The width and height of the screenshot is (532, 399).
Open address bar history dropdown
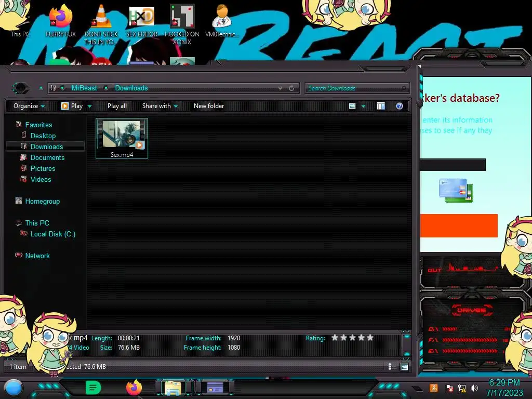tap(280, 88)
